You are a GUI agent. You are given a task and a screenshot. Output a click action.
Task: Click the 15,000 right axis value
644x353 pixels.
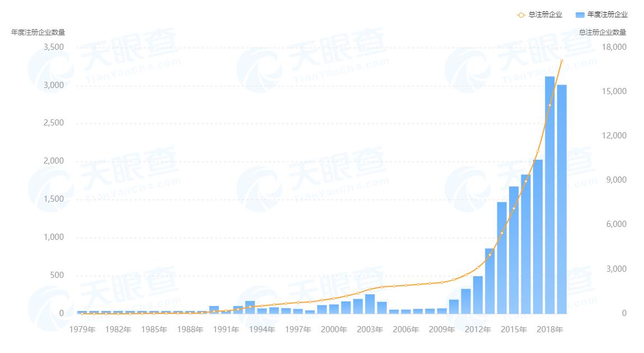[x=614, y=91]
